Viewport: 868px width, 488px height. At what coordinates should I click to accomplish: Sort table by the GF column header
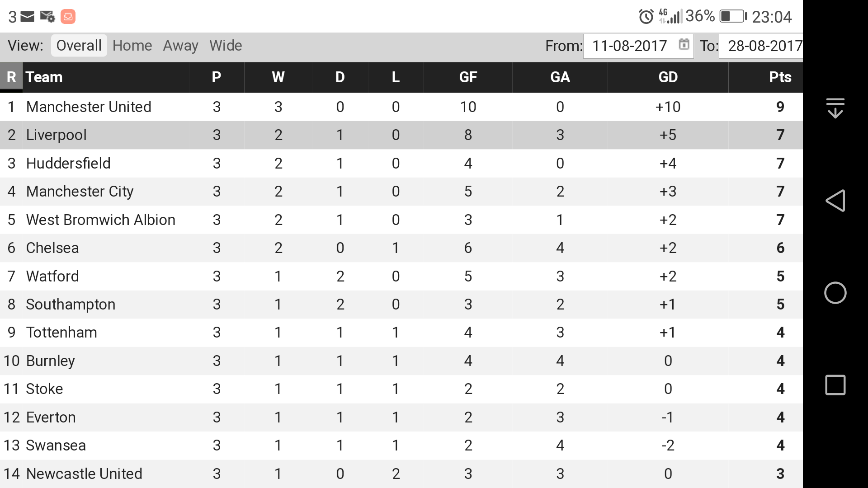(x=468, y=77)
